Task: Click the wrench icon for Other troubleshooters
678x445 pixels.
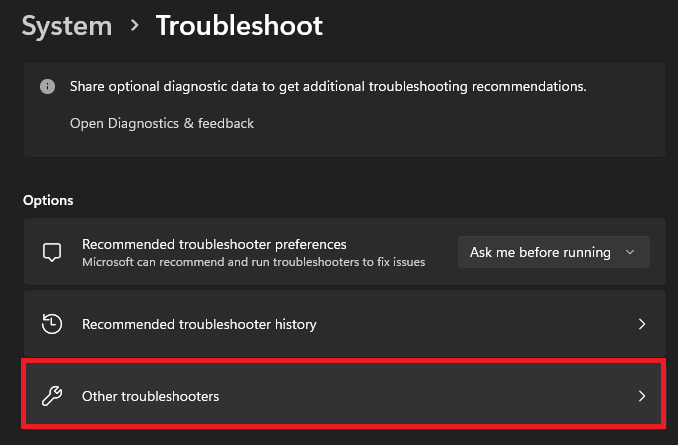Action: pyautogui.click(x=52, y=396)
